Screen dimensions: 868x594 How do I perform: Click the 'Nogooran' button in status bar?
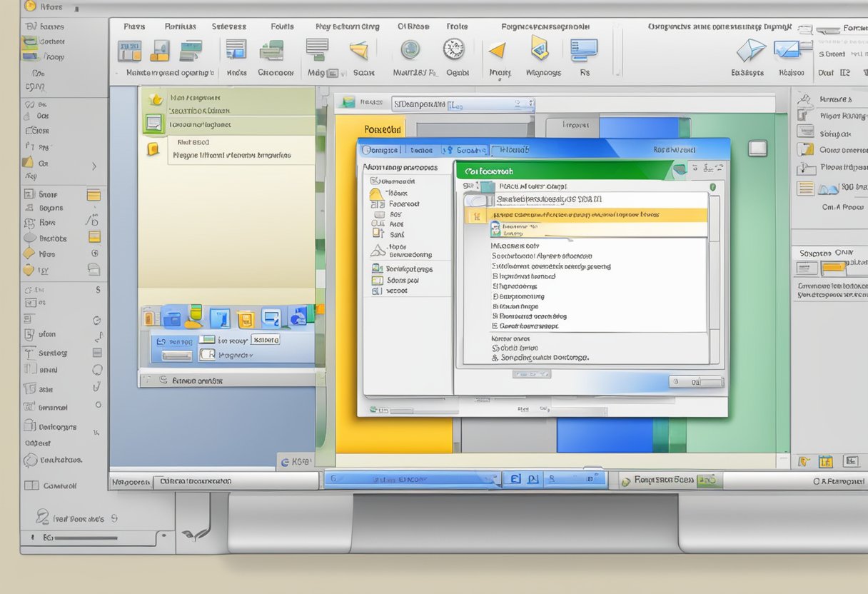click(x=131, y=482)
